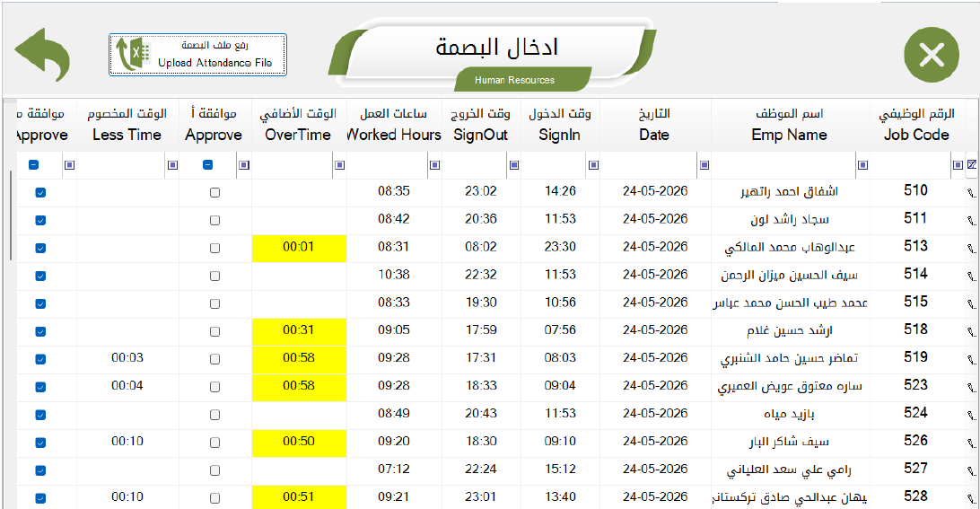The width and height of the screenshot is (980, 509).
Task: Click the row action icon beside Job Code 524
Action: [x=971, y=416]
